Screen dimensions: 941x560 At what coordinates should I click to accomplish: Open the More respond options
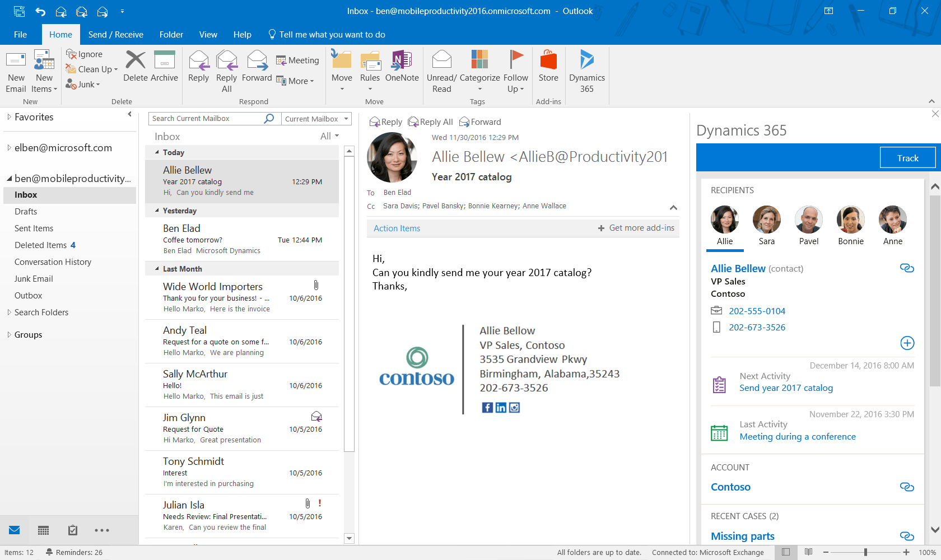coord(295,81)
